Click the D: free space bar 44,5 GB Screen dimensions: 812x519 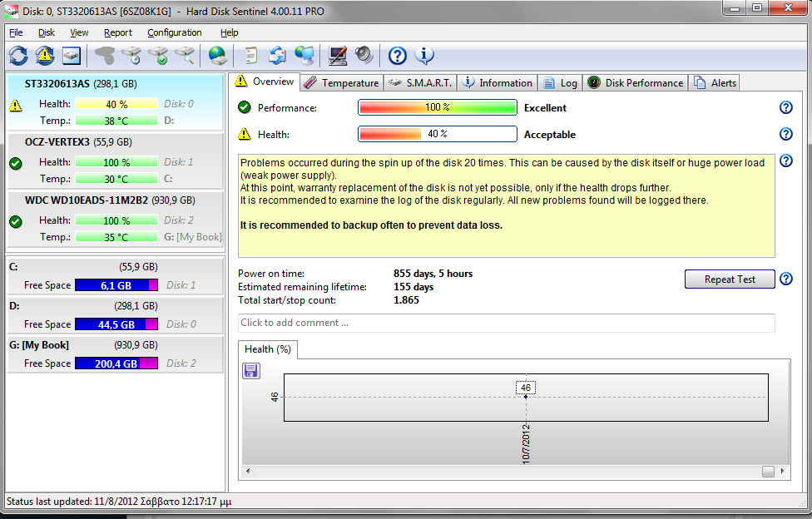tap(116, 324)
